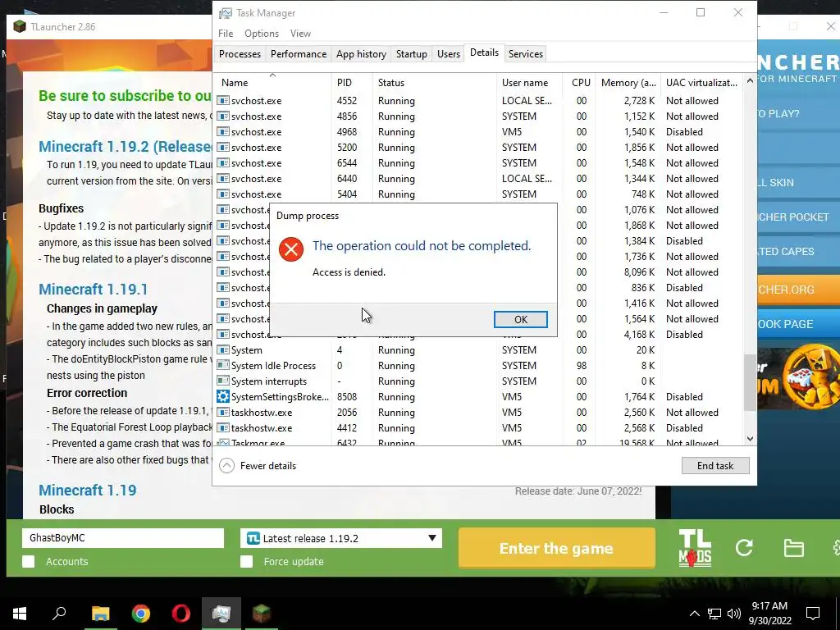The width and height of the screenshot is (840, 630).
Task: Sort by the User name column header
Action: click(x=529, y=83)
